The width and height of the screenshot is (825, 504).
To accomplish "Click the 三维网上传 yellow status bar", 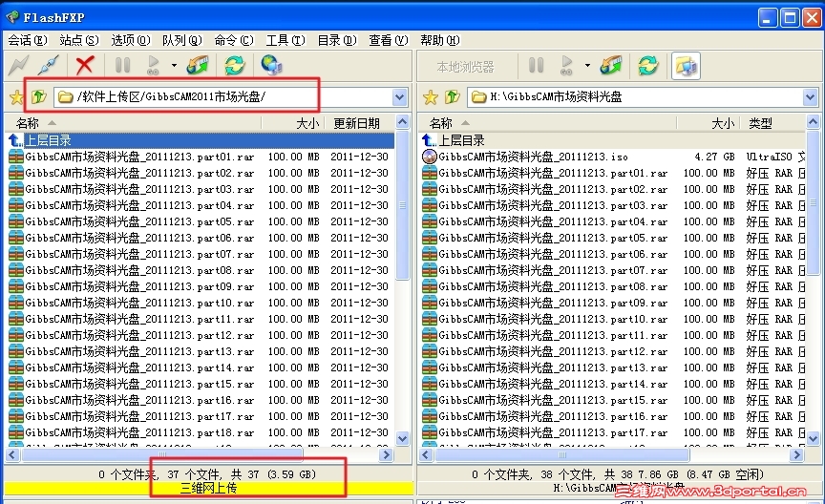I will point(209,488).
